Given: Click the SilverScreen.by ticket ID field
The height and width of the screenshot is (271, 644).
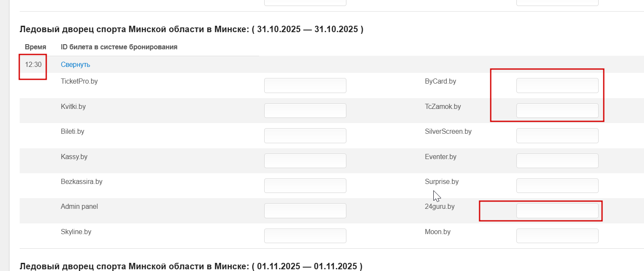Looking at the screenshot, I should 557,136.
